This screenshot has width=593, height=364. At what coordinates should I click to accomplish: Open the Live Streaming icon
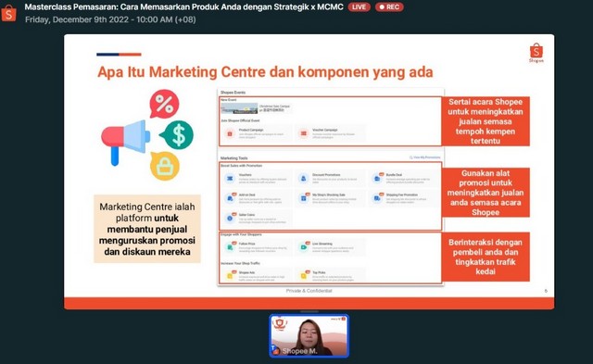(303, 246)
